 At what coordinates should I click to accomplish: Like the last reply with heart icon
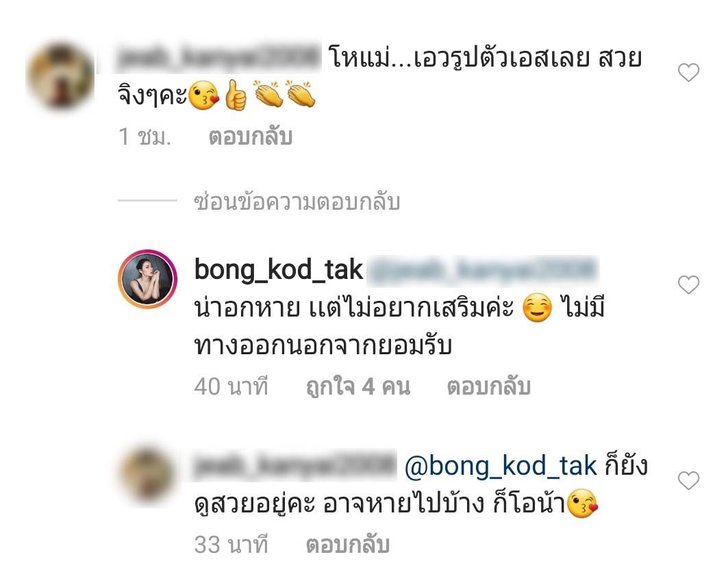pyautogui.click(x=689, y=480)
